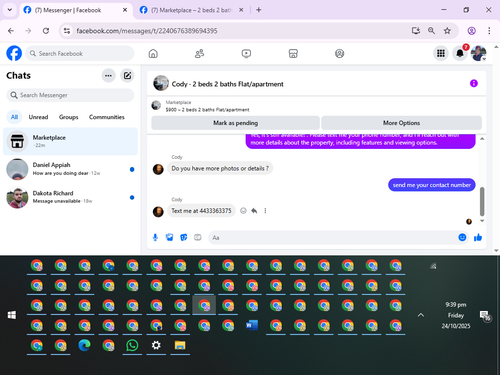Screen dimensions: 500x375
Task: Open File Explorer from taskbar
Action: 180,345
